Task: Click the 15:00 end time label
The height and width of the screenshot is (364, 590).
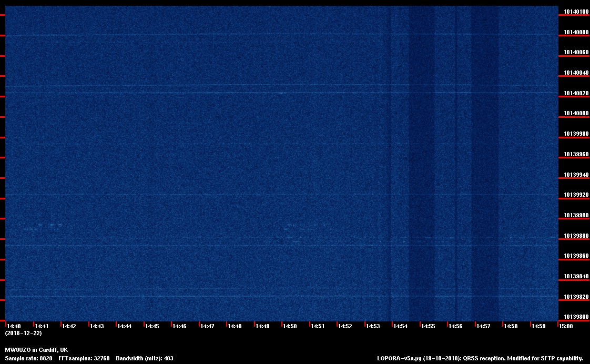Action: tap(566, 326)
